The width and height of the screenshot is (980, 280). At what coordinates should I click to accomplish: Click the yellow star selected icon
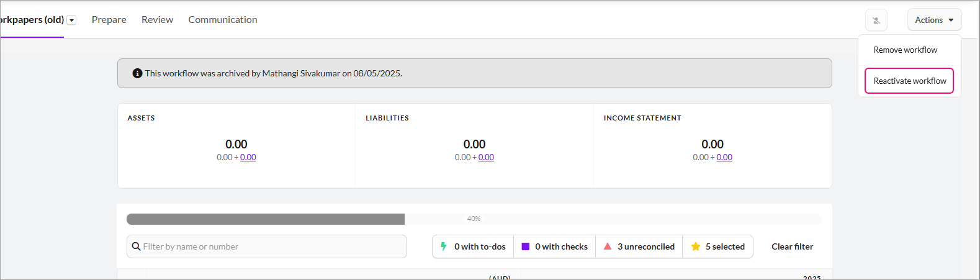(x=696, y=246)
